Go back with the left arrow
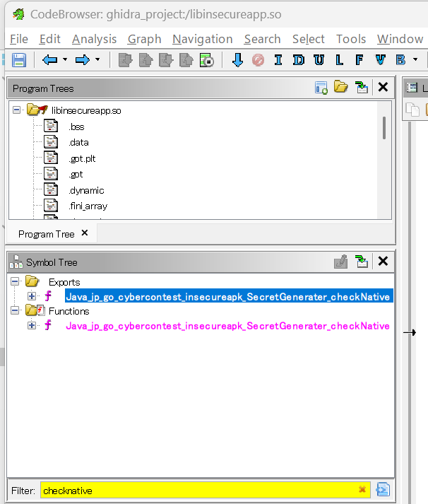This screenshot has height=504, width=428. [x=49, y=60]
